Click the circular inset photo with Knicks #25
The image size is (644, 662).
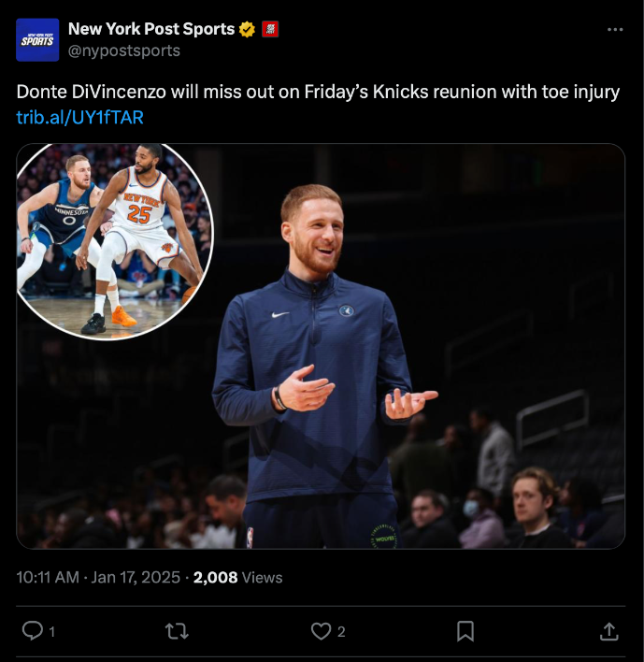click(x=114, y=240)
